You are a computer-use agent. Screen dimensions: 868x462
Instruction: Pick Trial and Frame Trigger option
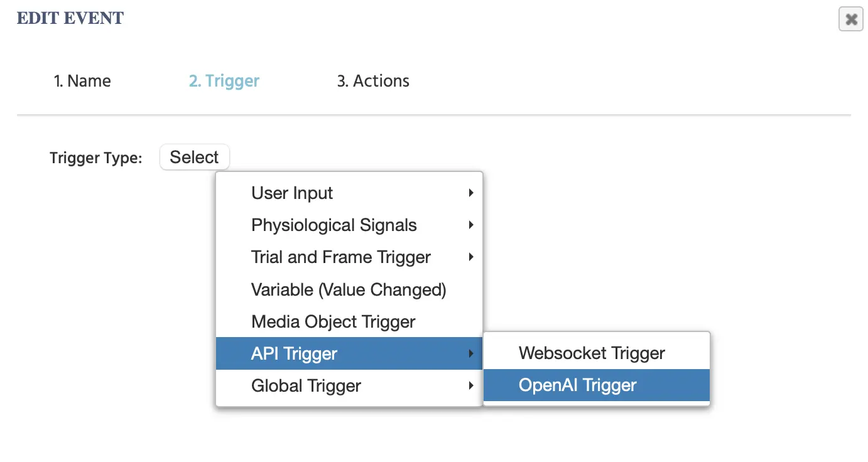coord(340,257)
